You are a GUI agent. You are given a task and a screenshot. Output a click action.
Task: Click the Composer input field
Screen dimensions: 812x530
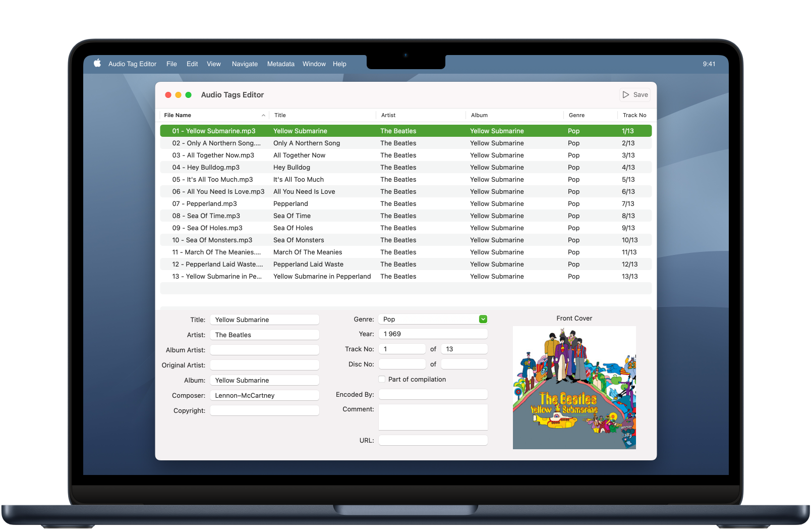click(265, 395)
